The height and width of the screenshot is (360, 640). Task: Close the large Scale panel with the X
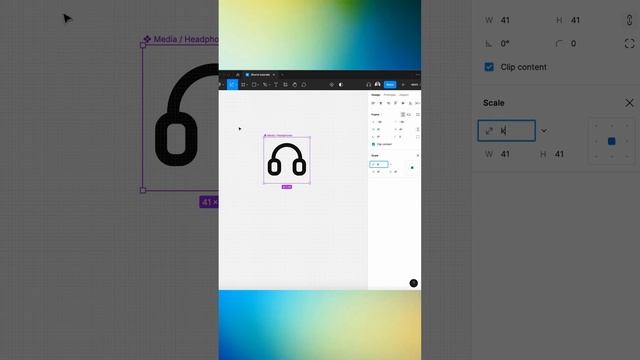pos(629,103)
